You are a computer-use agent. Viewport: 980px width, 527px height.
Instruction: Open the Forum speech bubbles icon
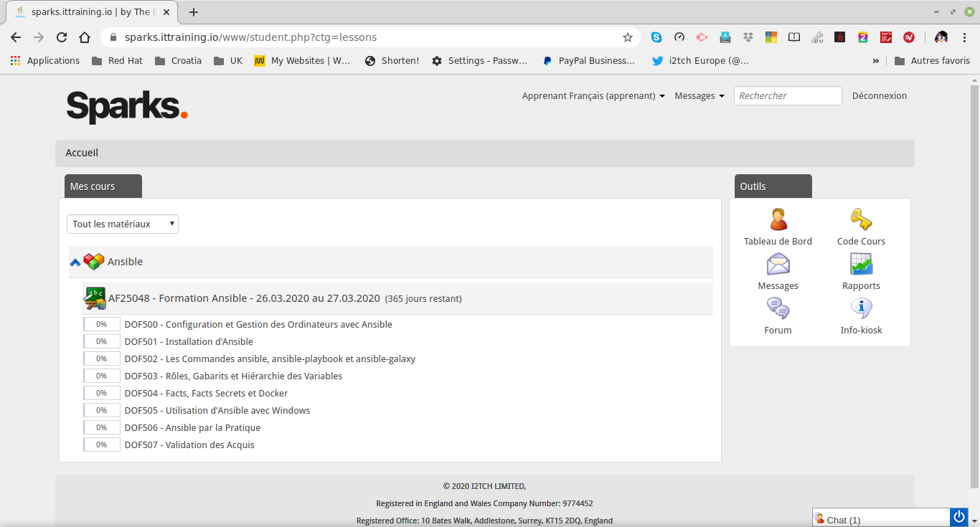click(x=778, y=308)
